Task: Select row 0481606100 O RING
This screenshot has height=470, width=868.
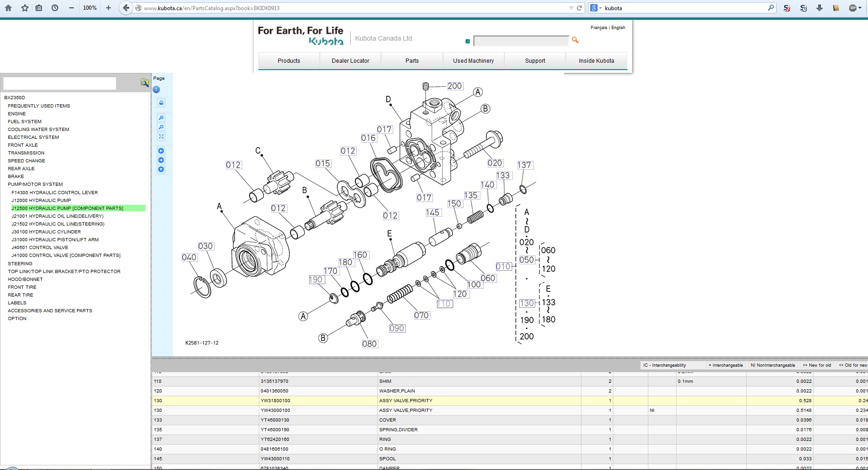Action: 509,449
